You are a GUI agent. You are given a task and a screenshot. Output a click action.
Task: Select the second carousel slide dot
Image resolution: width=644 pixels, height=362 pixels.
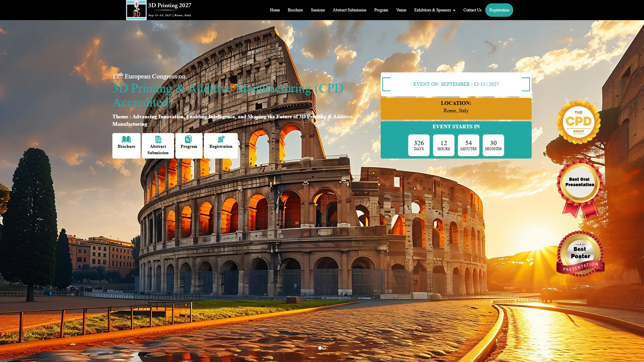(x=324, y=348)
